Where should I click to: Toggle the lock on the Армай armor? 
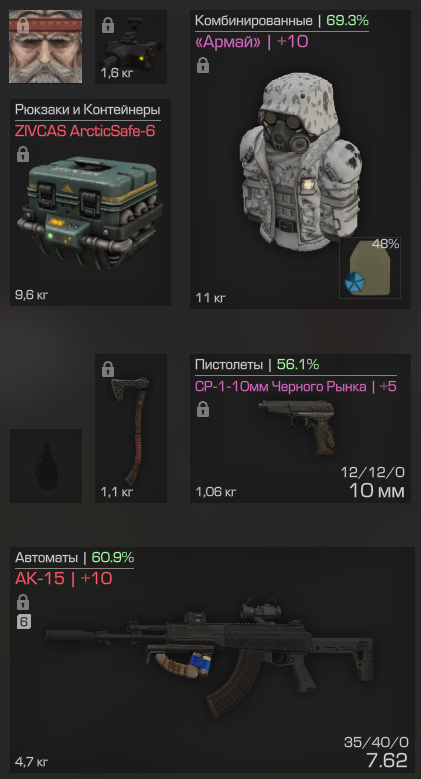(x=202, y=66)
